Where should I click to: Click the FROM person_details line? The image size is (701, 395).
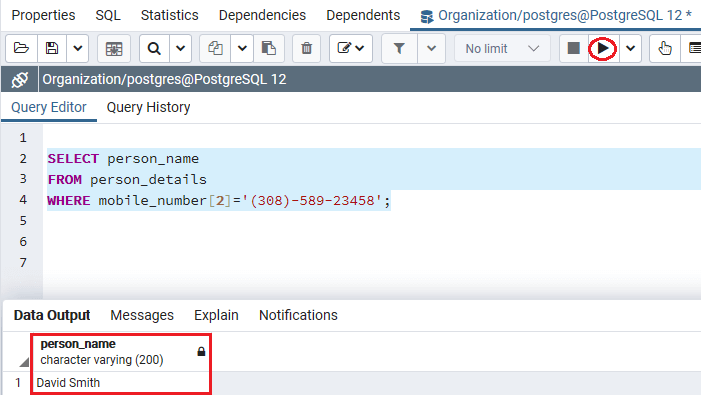coord(127,180)
